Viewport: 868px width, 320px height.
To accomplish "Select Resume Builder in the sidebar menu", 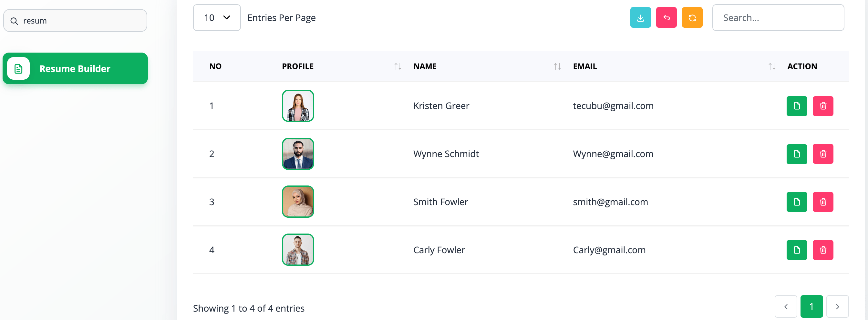I will point(75,68).
